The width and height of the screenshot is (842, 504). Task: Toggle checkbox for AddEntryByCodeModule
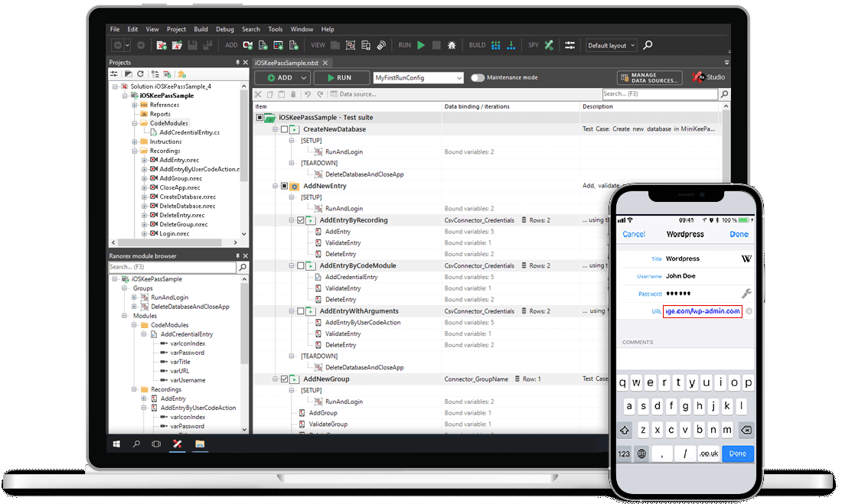301,265
